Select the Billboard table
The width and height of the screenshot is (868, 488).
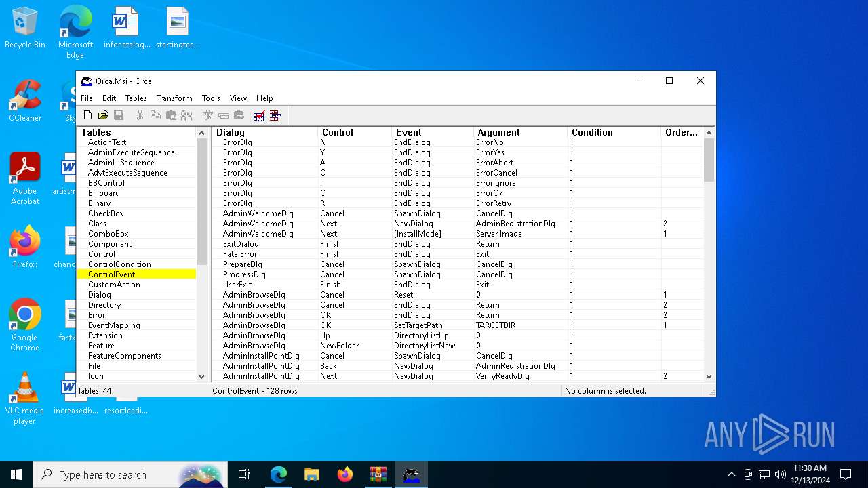pyautogui.click(x=104, y=193)
